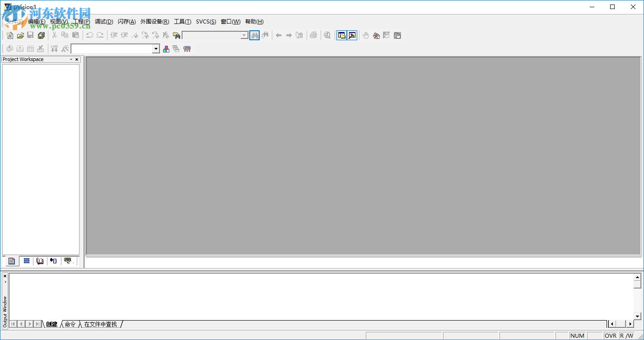The height and width of the screenshot is (340, 644).
Task: Open the 窗口(W) menu
Action: (x=230, y=22)
